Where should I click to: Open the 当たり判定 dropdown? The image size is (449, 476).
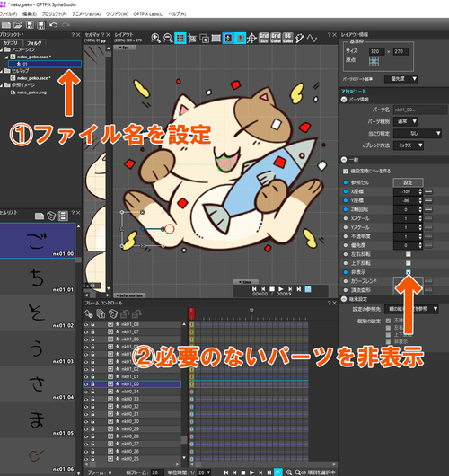point(418,133)
